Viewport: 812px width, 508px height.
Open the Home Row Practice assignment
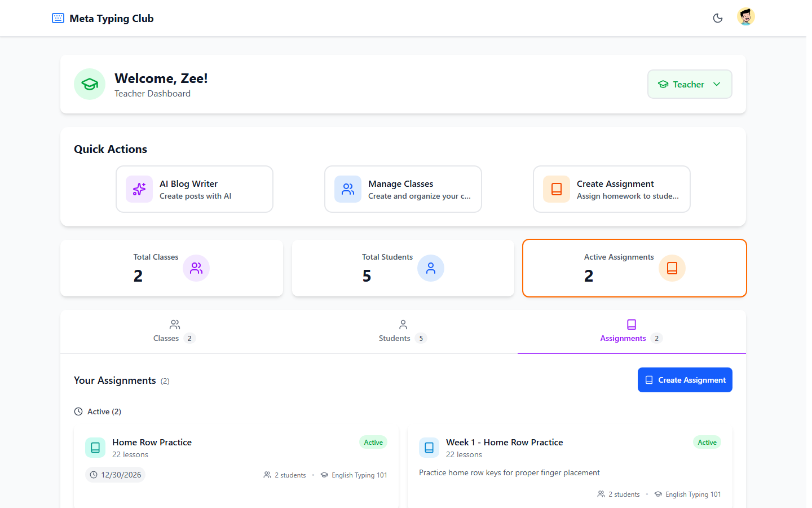coord(236,467)
